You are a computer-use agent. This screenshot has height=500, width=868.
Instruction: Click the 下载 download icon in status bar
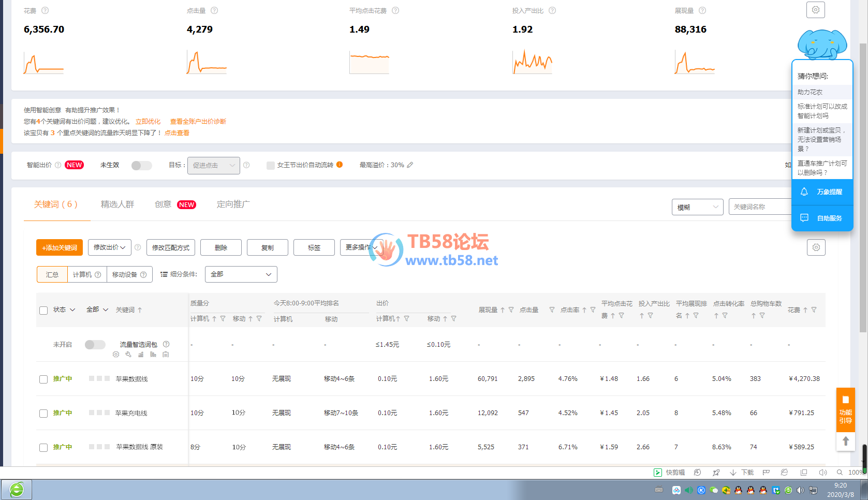click(x=733, y=473)
